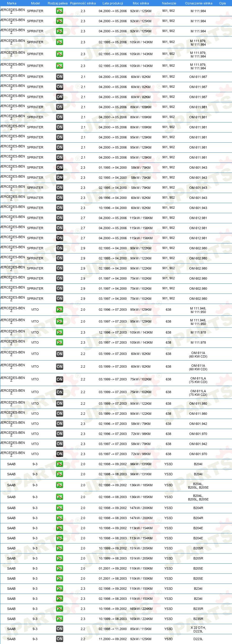Select B234I in the 02.1998 -> 08.2003 row

[x=198, y=599]
